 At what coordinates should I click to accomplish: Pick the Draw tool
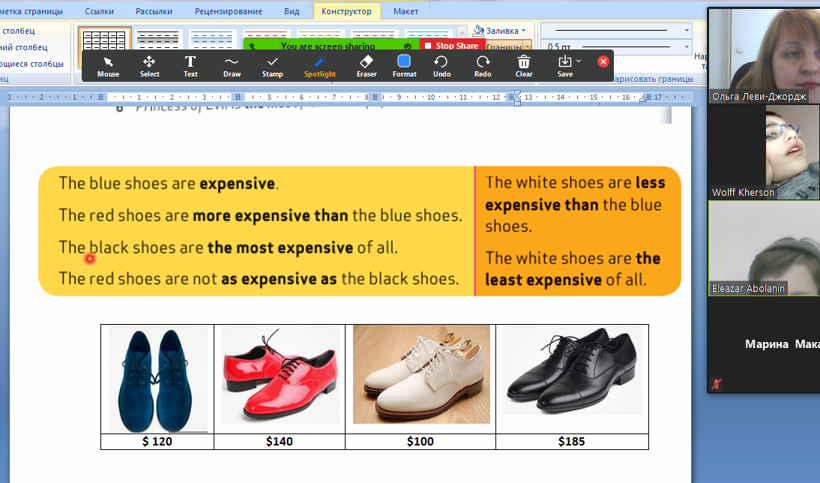pyautogui.click(x=231, y=66)
